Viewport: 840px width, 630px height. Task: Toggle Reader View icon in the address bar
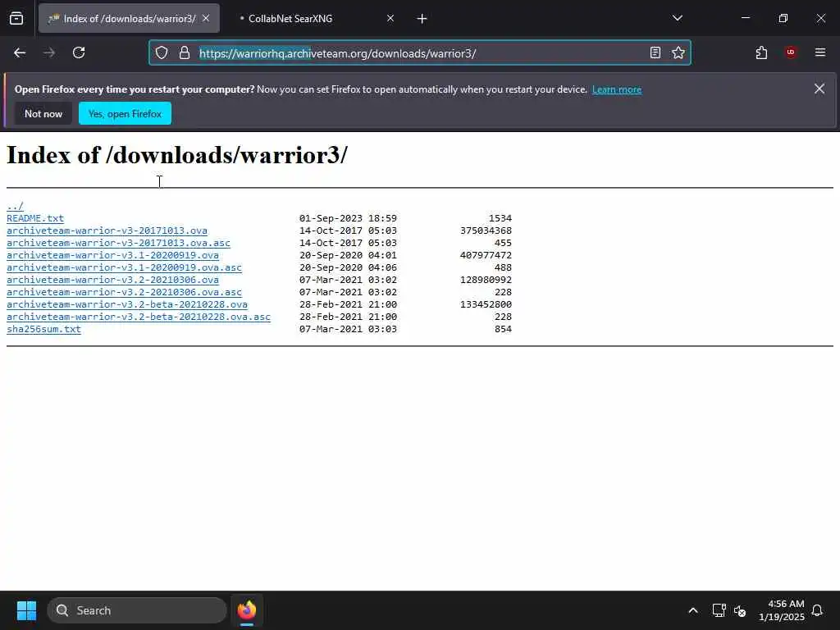(x=655, y=52)
